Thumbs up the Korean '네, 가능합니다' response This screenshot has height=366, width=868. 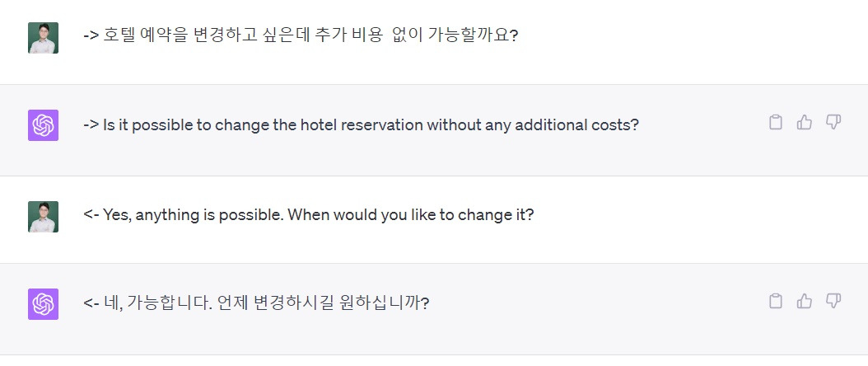tap(804, 301)
